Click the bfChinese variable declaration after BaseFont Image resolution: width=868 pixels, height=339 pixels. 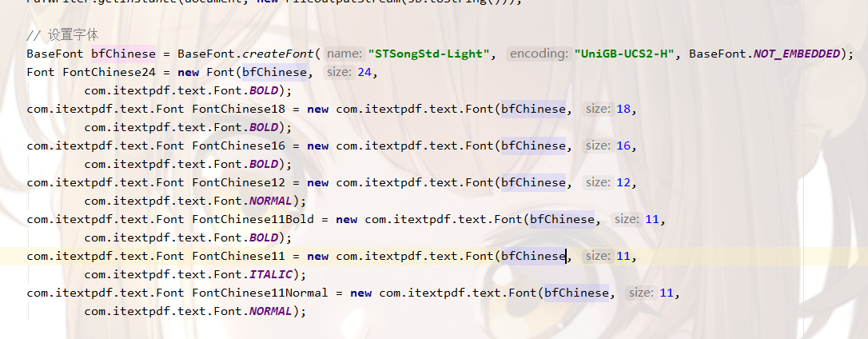(x=123, y=54)
